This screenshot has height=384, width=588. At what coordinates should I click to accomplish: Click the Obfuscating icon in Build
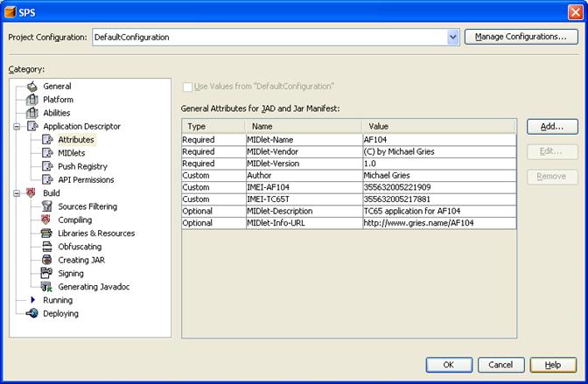click(x=47, y=247)
